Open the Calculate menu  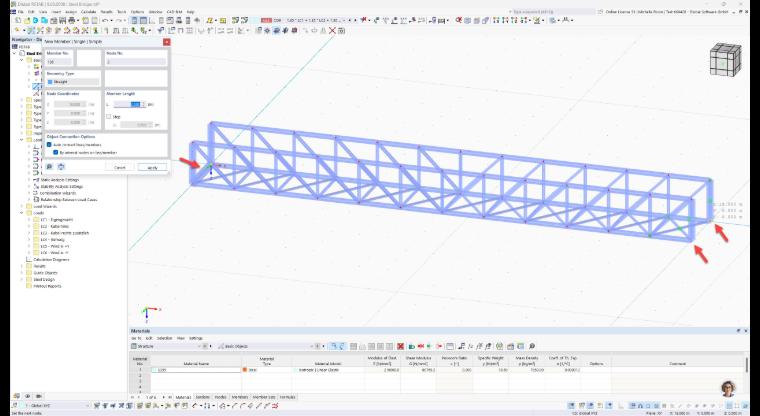(x=88, y=12)
